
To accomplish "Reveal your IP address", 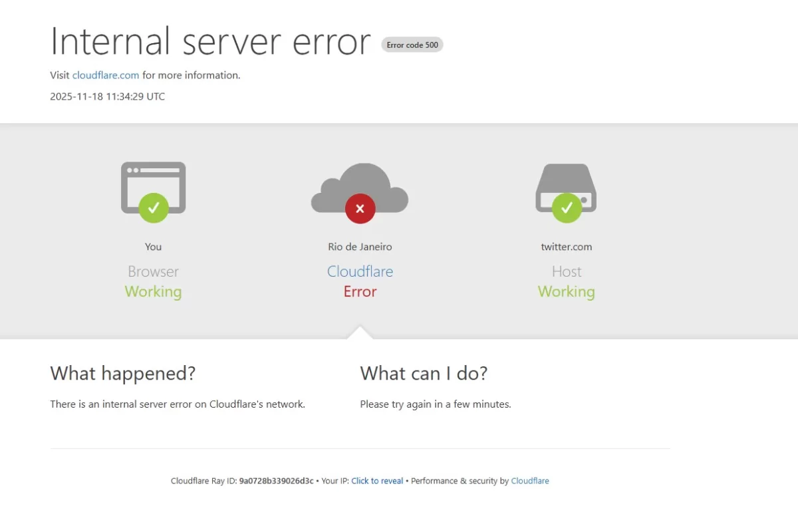I will (377, 480).
